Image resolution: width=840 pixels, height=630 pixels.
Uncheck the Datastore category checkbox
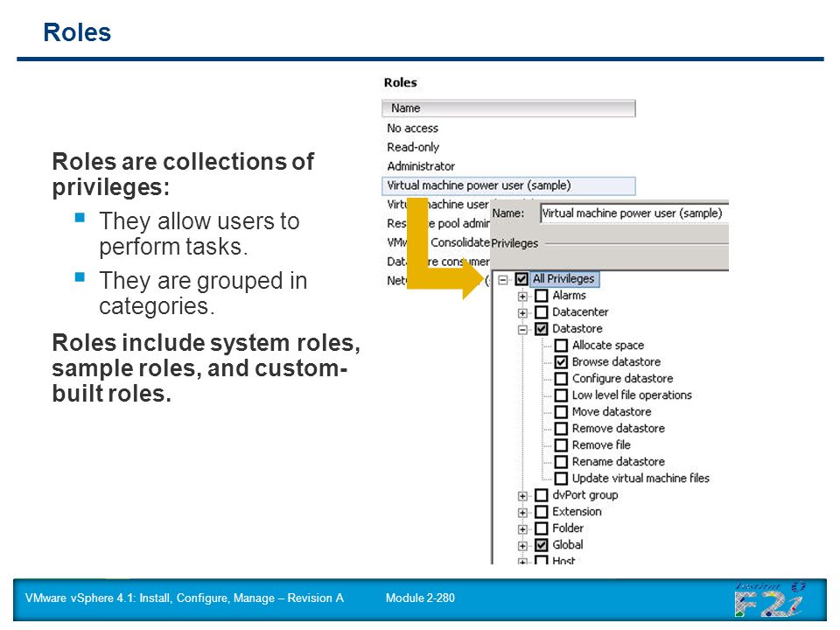tap(542, 329)
